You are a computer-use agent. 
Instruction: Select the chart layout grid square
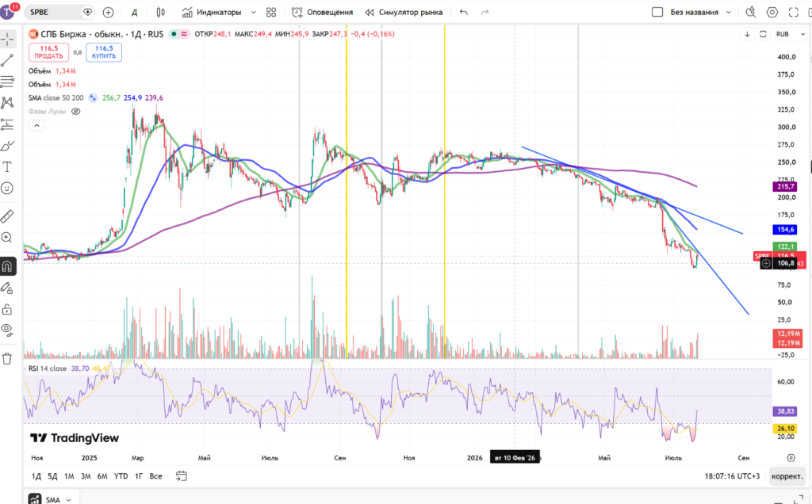coord(657,12)
